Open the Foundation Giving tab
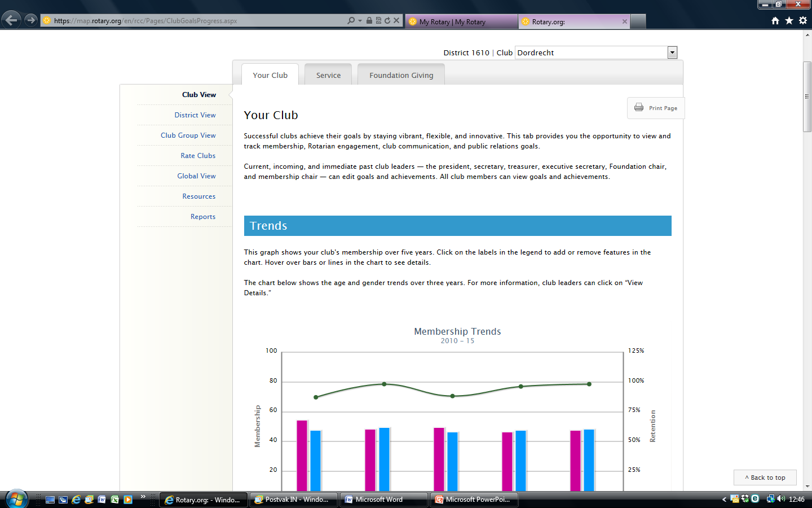 pos(401,75)
